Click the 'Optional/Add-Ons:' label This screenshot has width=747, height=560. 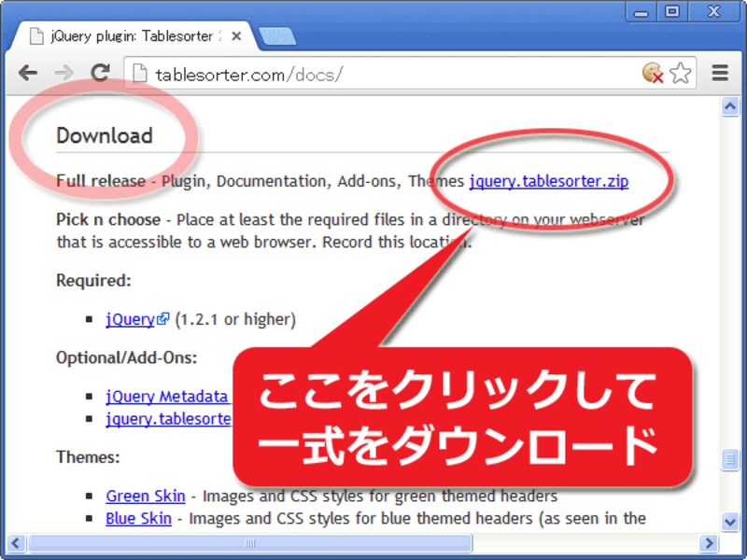pos(127,357)
